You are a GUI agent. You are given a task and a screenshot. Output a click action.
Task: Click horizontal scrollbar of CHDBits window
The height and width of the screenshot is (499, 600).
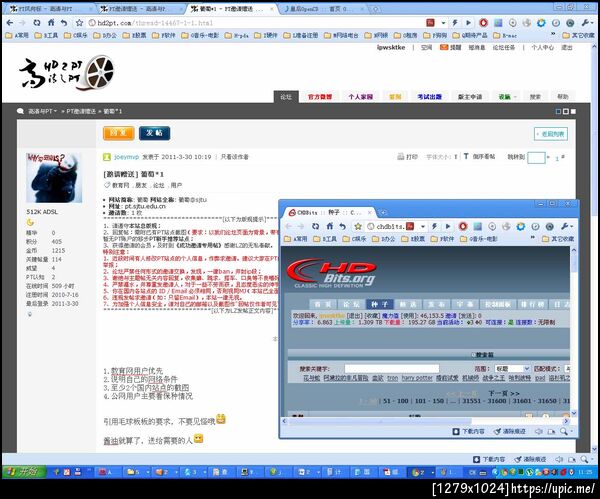pyautogui.click(x=425, y=421)
